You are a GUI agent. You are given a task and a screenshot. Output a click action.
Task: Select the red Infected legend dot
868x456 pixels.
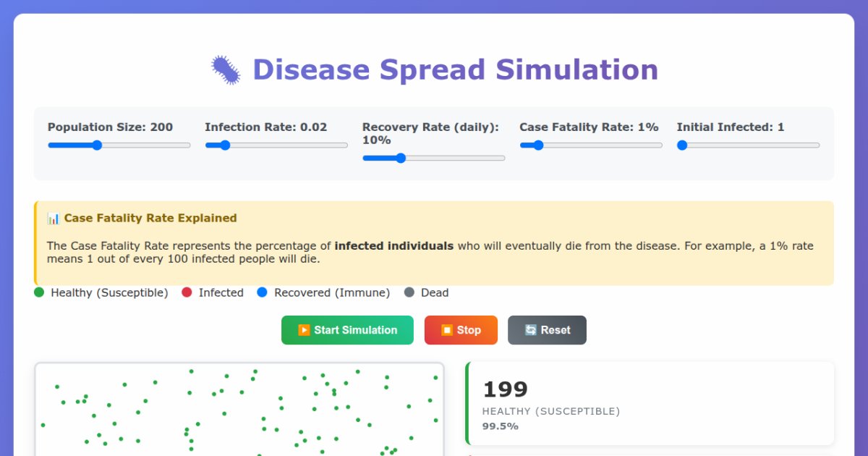187,292
